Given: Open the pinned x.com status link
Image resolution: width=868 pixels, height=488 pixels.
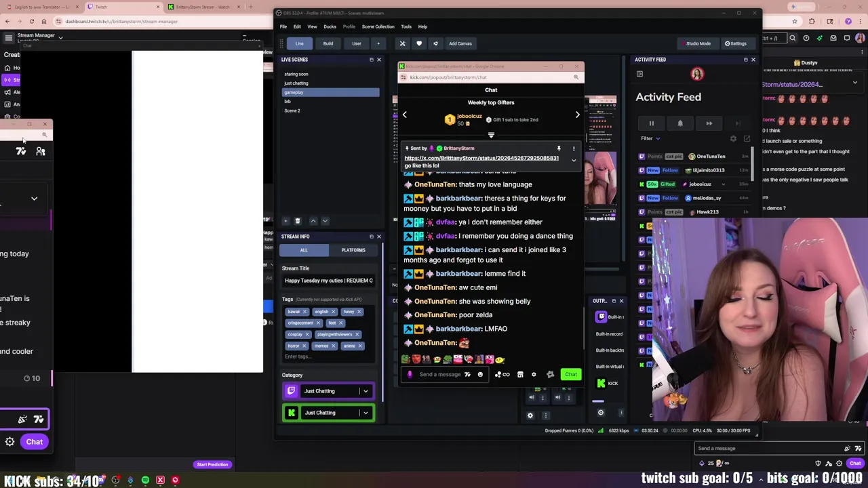Looking at the screenshot, I should pyautogui.click(x=481, y=158).
